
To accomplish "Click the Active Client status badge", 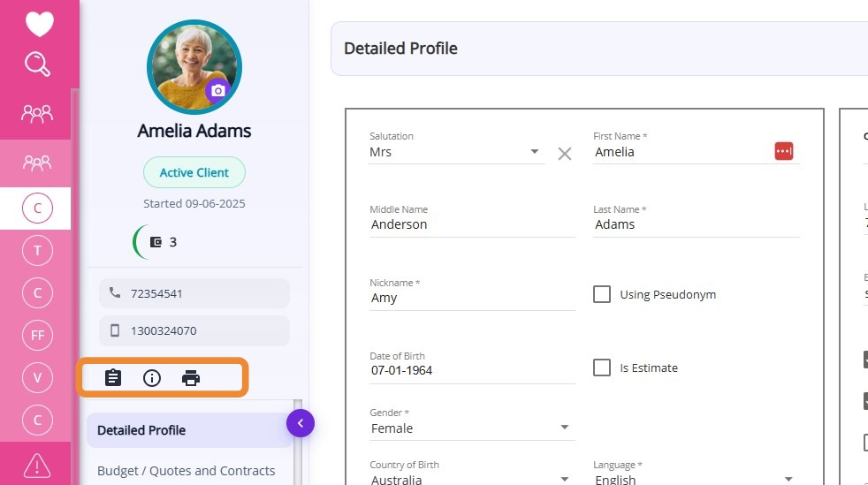I will (194, 172).
